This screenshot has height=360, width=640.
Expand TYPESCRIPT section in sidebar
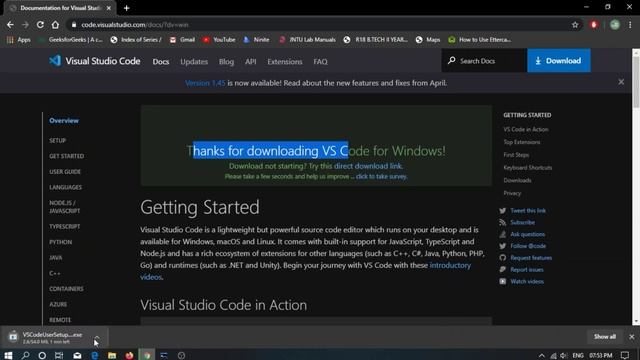(x=64, y=226)
